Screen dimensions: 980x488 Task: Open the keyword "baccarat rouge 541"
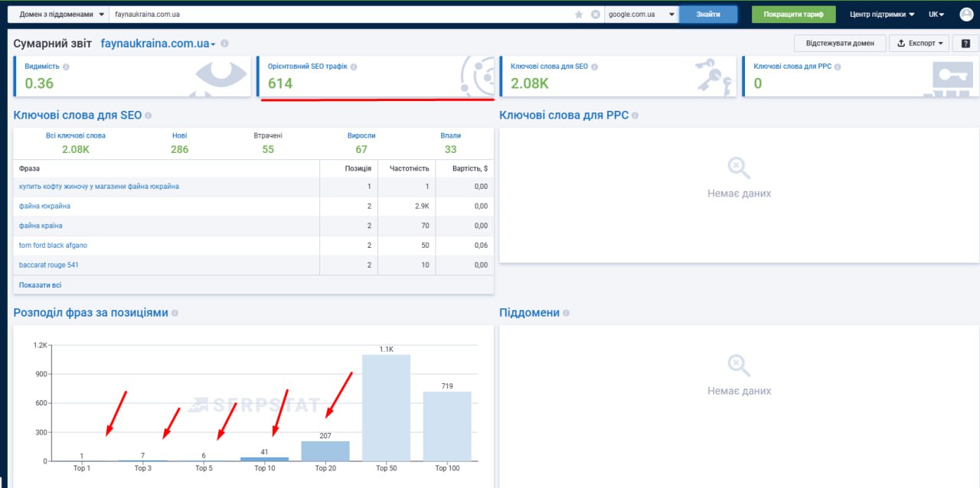pyautogui.click(x=49, y=265)
